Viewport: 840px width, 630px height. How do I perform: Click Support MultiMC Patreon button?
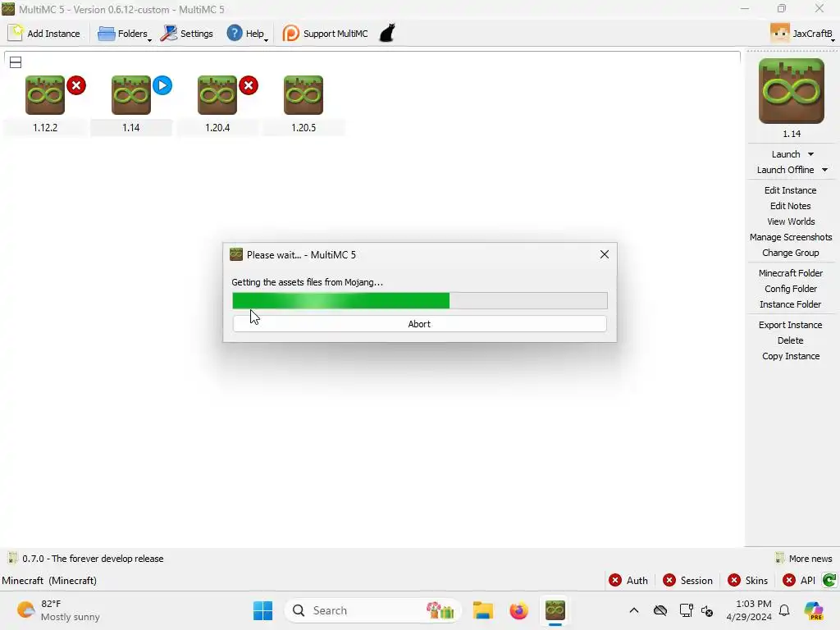click(x=325, y=33)
